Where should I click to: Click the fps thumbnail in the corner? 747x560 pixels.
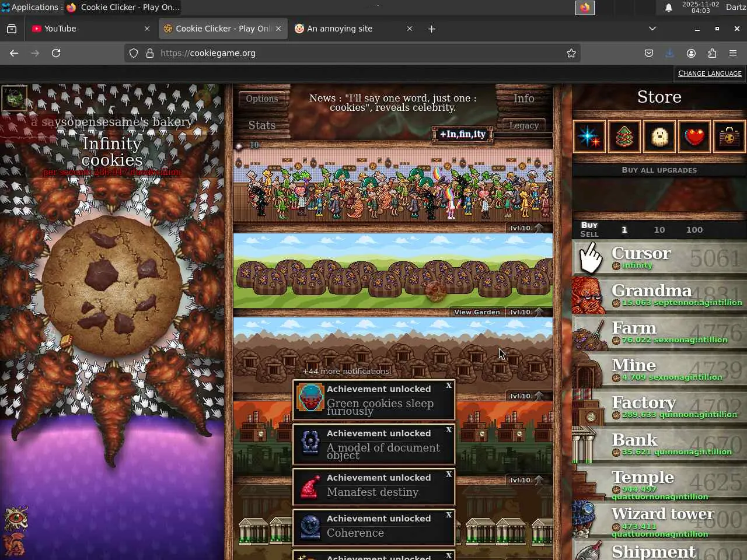pyautogui.click(x=14, y=98)
